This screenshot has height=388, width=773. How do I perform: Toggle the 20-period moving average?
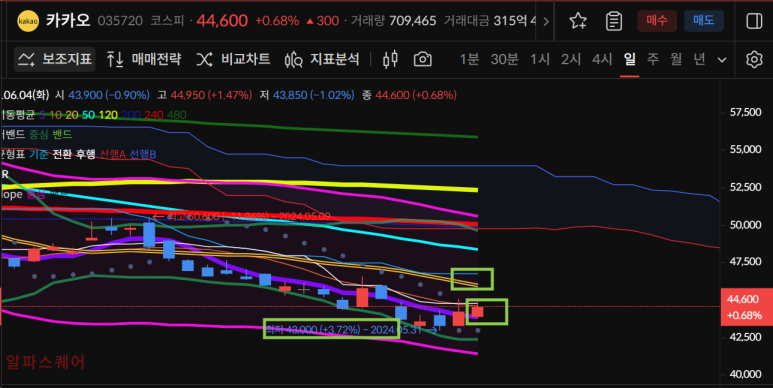[x=72, y=115]
